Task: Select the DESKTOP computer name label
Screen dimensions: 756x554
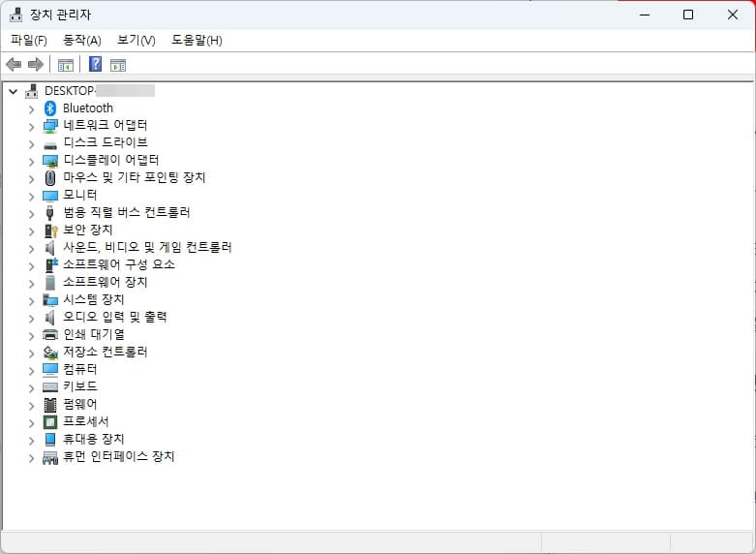Action: [x=100, y=91]
